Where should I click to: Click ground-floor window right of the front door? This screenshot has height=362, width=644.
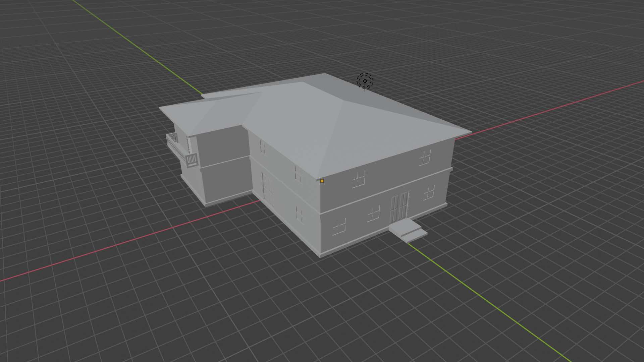click(x=429, y=193)
